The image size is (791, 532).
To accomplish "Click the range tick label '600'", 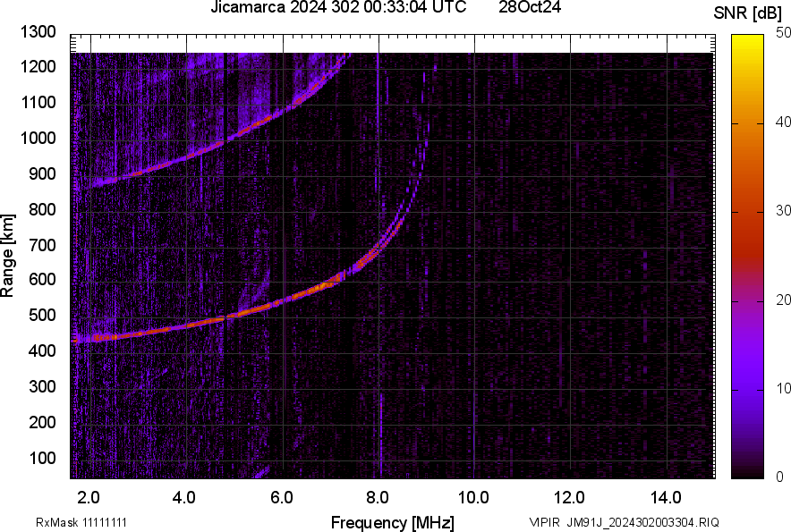I will 42,279.
